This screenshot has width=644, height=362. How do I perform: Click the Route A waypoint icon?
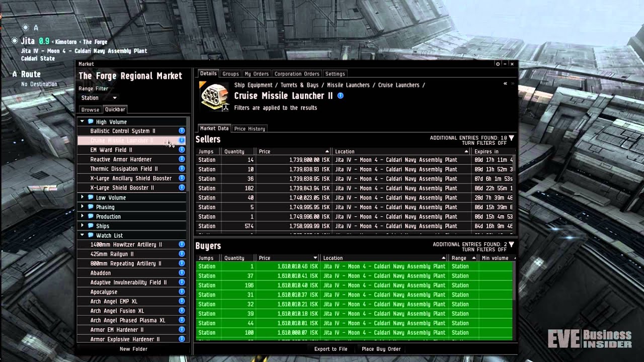pos(15,74)
